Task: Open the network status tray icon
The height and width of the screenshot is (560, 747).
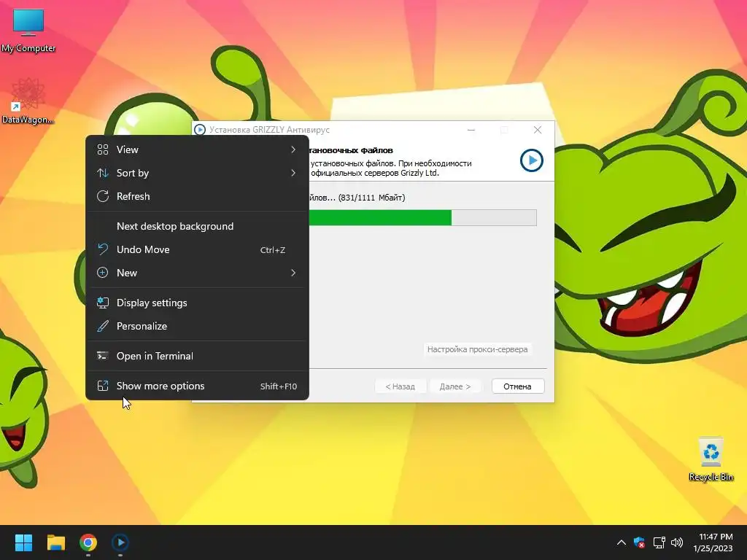Action: point(659,542)
